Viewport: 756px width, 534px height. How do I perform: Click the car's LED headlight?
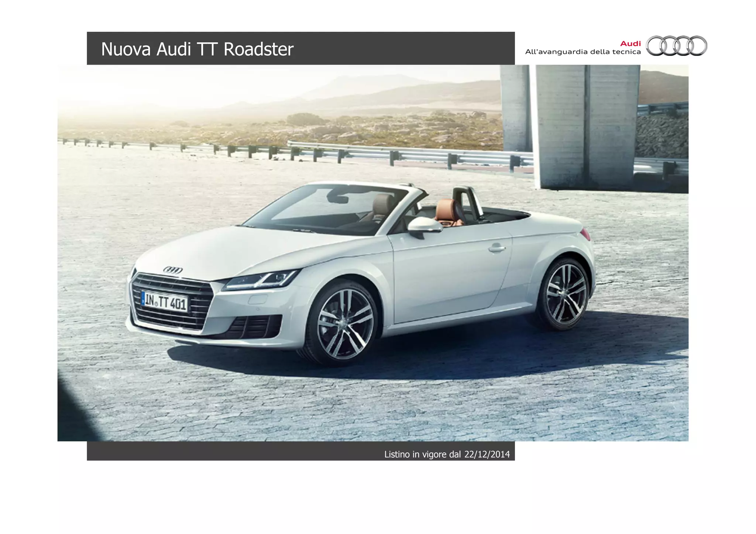click(262, 280)
